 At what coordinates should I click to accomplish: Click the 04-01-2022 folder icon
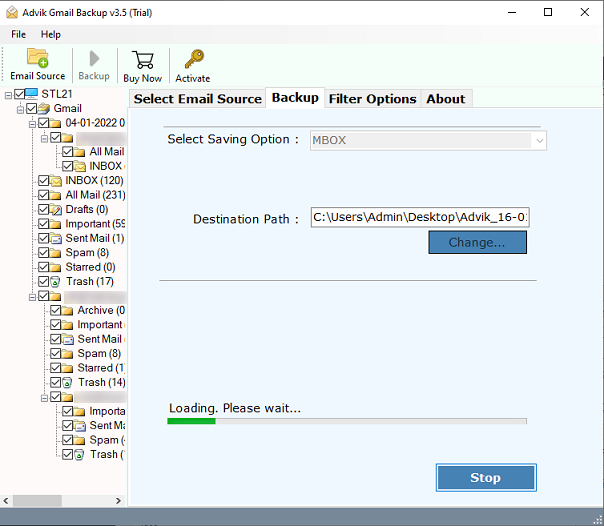56,123
